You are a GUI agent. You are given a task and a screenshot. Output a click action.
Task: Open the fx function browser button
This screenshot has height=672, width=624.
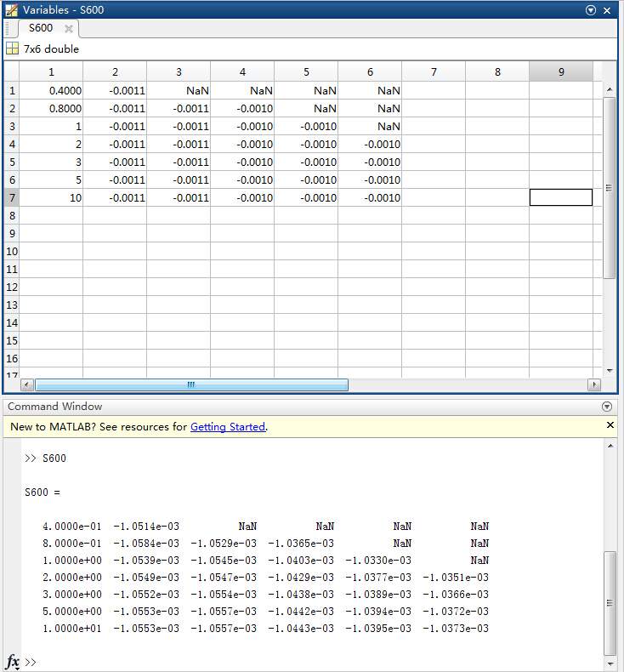click(13, 662)
